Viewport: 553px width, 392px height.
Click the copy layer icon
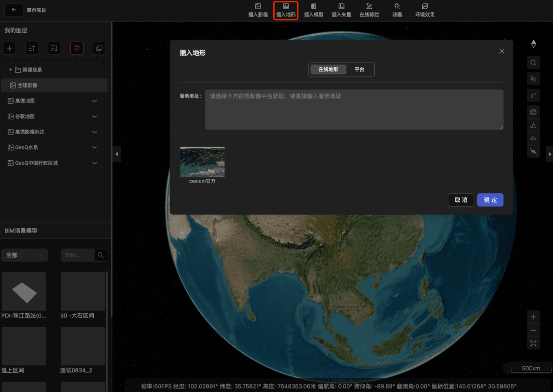(99, 48)
